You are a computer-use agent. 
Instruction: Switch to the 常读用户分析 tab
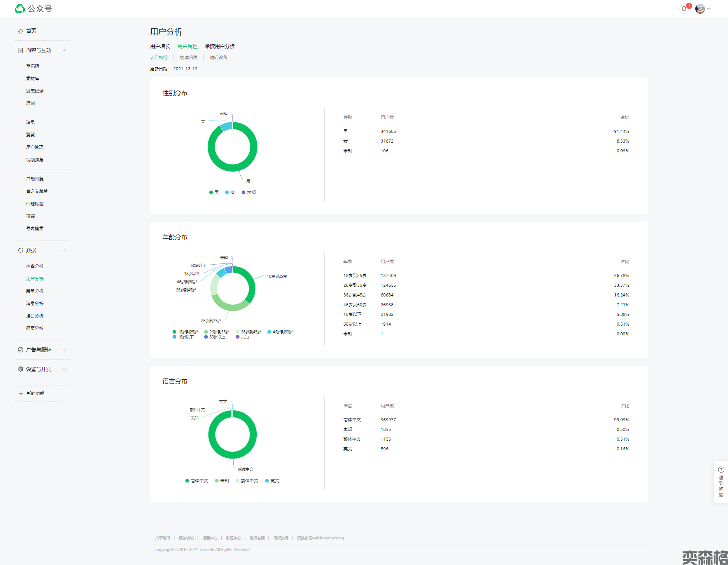[x=220, y=46]
